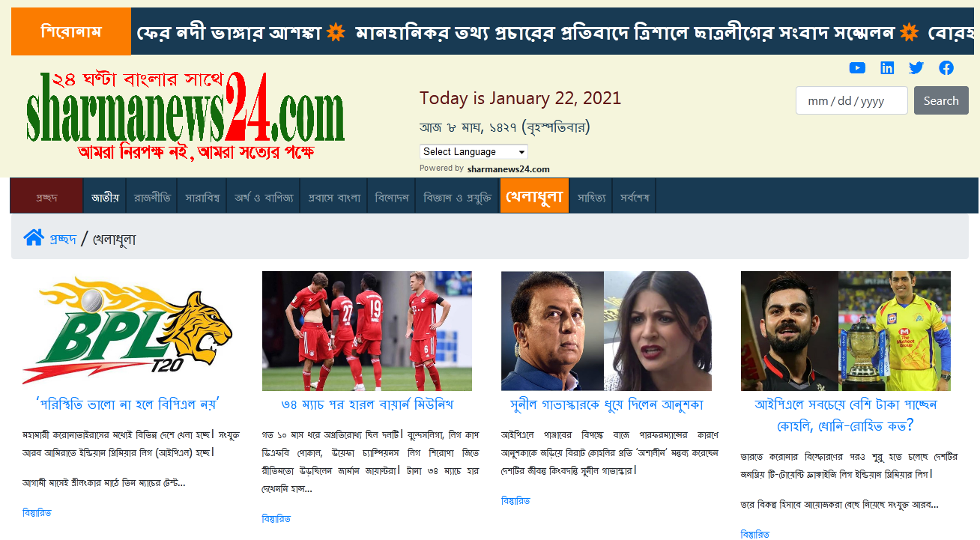Expand the Select Language dropdown

coord(474,151)
